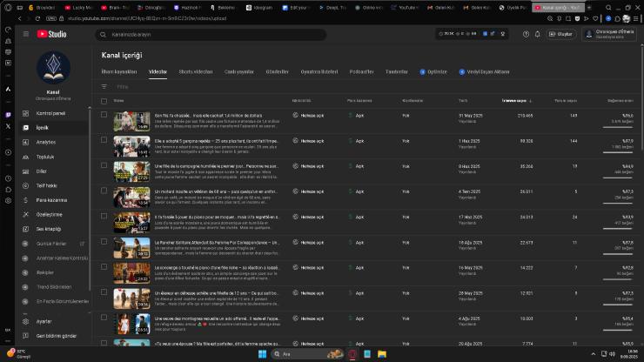This screenshot has width=644, height=362.
Task: Open the İlham kaynakları tab
Action: coord(119,72)
